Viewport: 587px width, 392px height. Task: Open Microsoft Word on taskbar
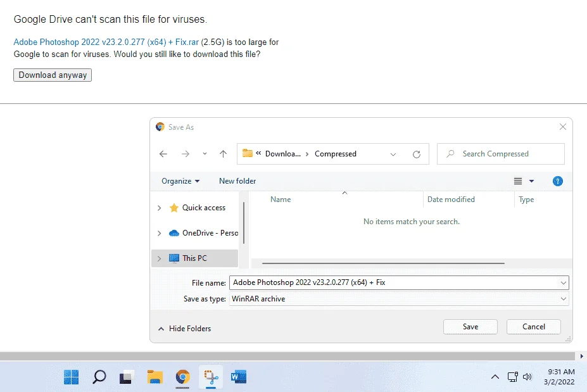(239, 377)
